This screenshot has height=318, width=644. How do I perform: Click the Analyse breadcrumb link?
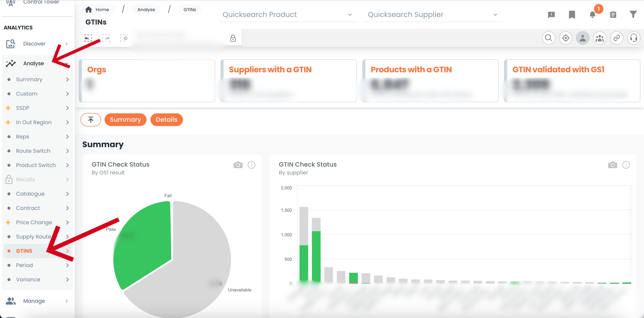click(x=146, y=10)
